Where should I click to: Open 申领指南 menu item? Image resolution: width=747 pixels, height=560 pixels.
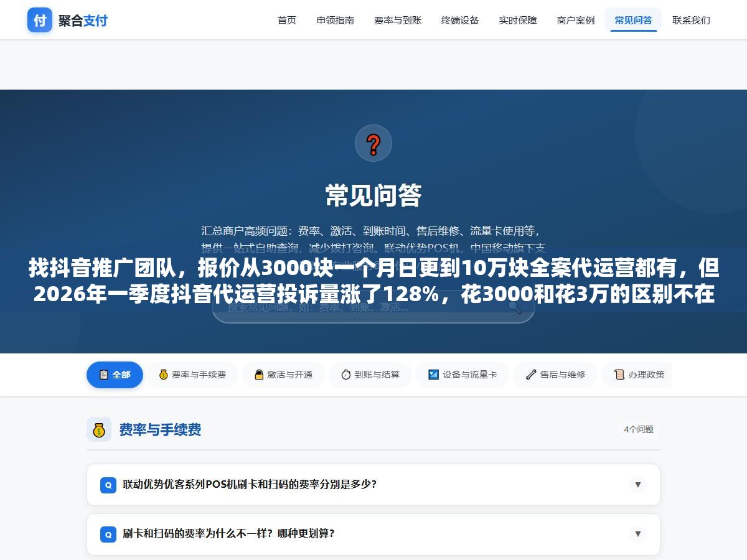pos(336,20)
